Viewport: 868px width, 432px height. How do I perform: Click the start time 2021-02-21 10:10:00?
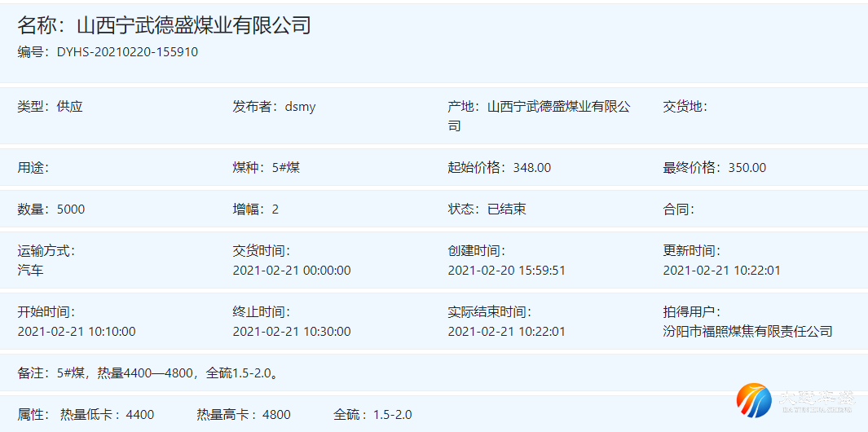[77, 331]
